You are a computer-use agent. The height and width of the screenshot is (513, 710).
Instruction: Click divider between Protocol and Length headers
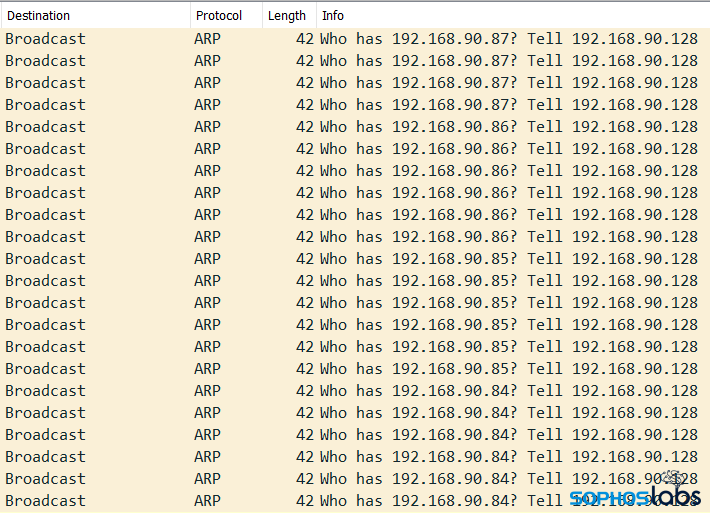tap(263, 16)
